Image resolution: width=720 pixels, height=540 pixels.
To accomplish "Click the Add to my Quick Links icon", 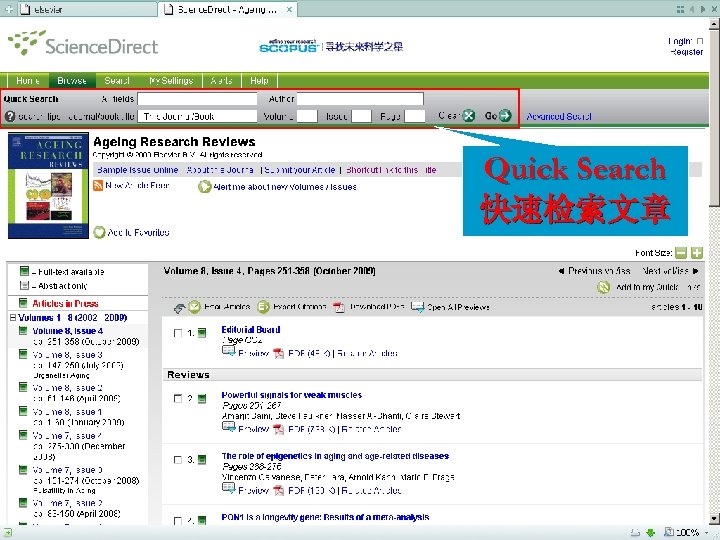I will pyautogui.click(x=603, y=287).
